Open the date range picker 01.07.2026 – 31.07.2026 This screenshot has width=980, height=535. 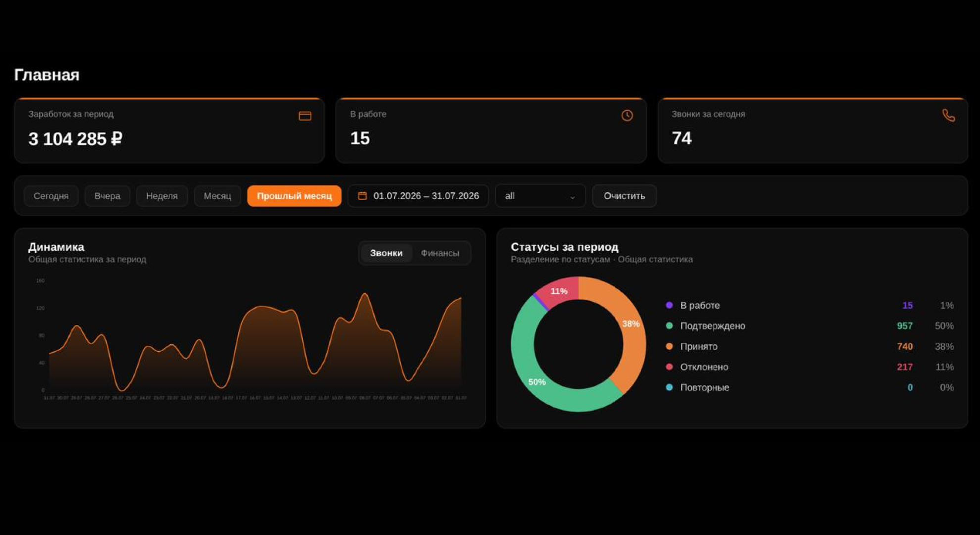tap(418, 196)
